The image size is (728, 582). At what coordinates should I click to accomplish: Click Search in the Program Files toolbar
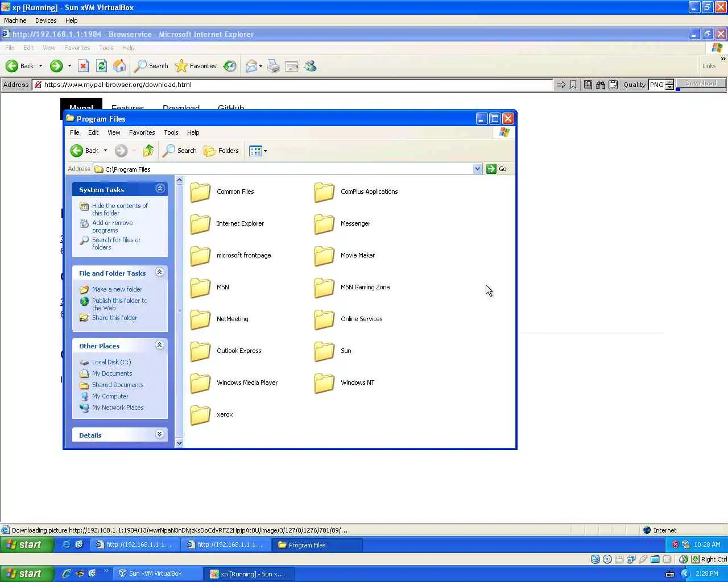coord(180,151)
